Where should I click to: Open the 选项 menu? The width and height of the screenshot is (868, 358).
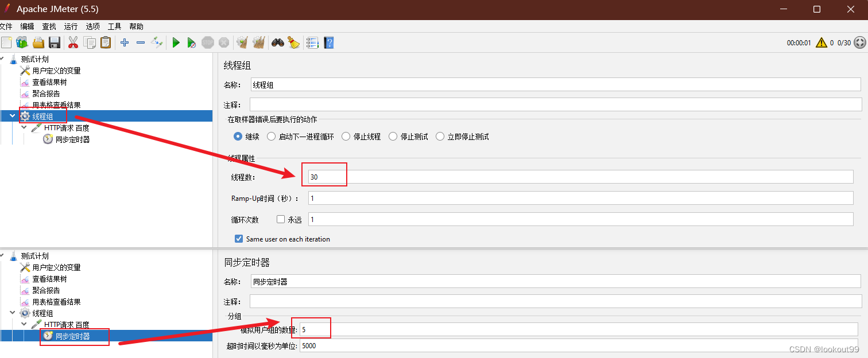pos(92,26)
